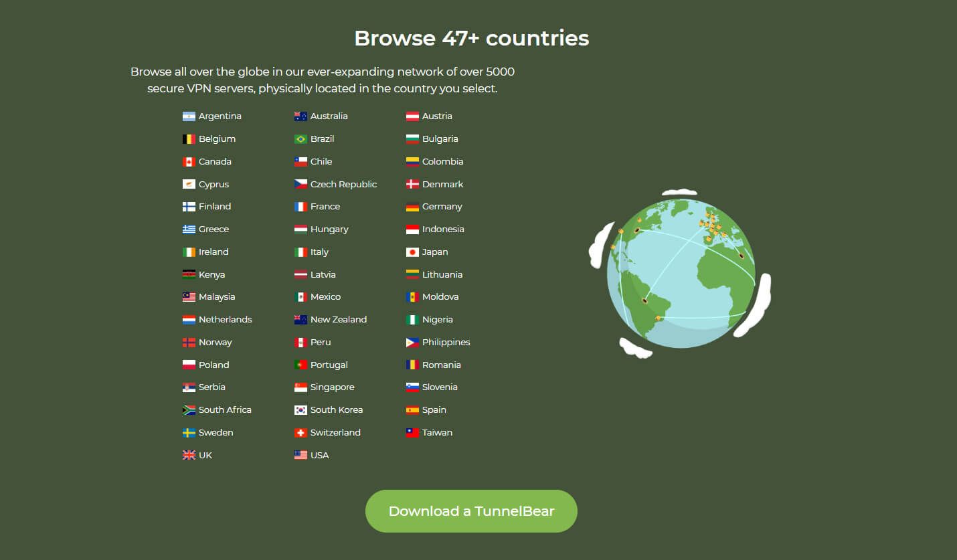
Task: Select the Mexico country name
Action: coord(325,297)
